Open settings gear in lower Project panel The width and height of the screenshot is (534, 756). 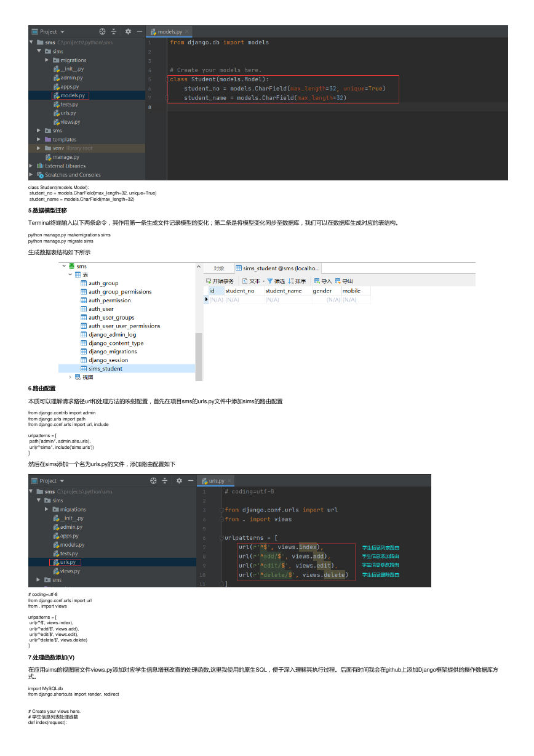pos(179,481)
